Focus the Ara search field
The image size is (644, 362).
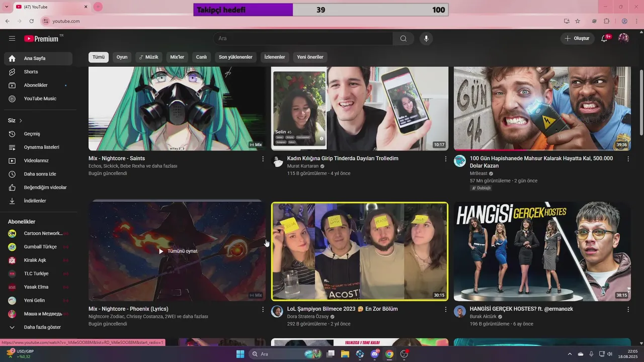303,39
